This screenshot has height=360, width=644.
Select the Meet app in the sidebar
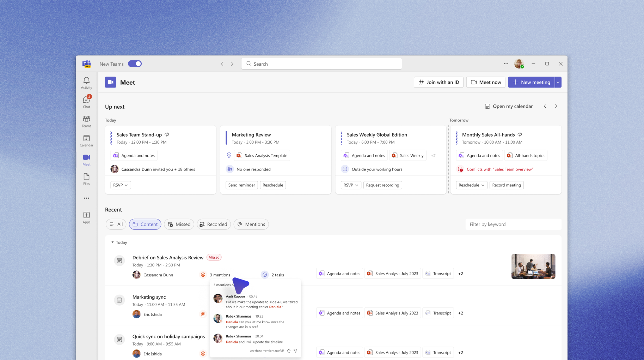point(86,160)
